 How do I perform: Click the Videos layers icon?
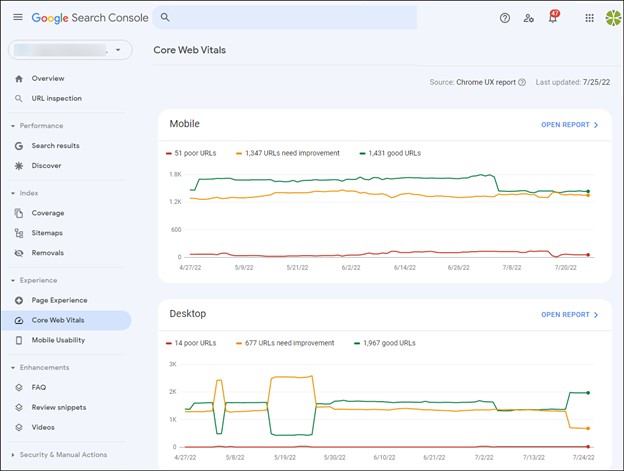(x=19, y=427)
